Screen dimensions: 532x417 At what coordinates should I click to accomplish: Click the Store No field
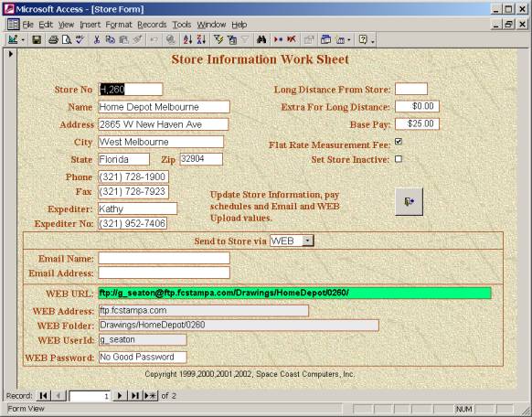coord(131,90)
